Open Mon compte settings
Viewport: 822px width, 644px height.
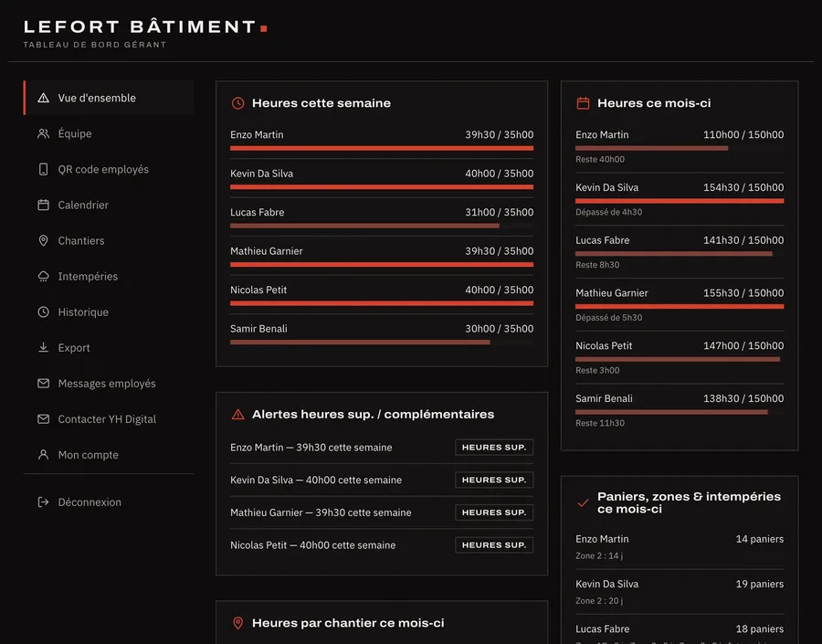(x=109, y=455)
